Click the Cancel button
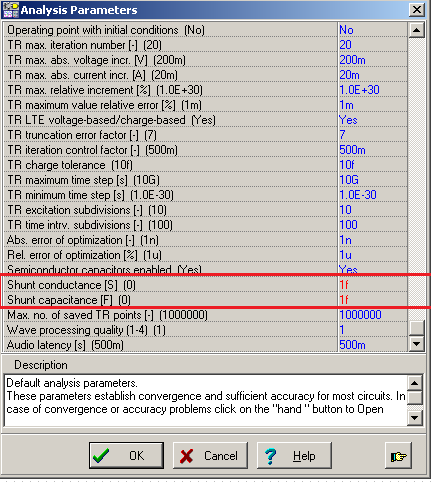Screen dimensions: 431x491 pos(210,456)
